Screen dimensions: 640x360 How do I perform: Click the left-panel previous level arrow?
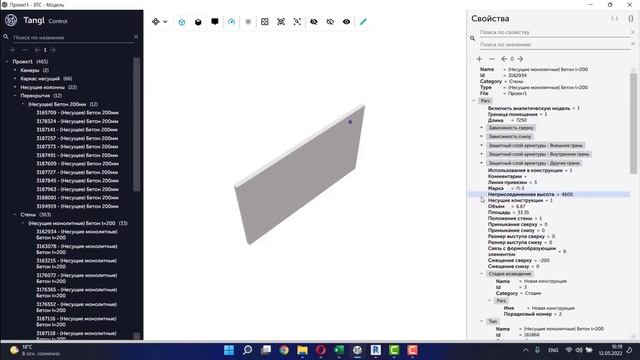click(x=37, y=50)
